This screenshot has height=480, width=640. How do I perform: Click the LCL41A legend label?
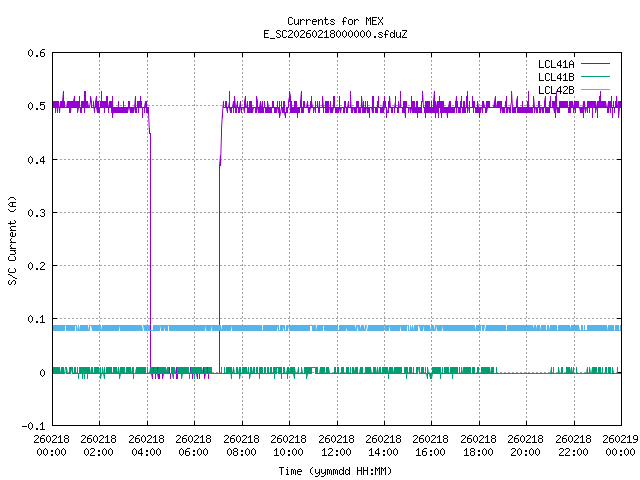[555, 64]
